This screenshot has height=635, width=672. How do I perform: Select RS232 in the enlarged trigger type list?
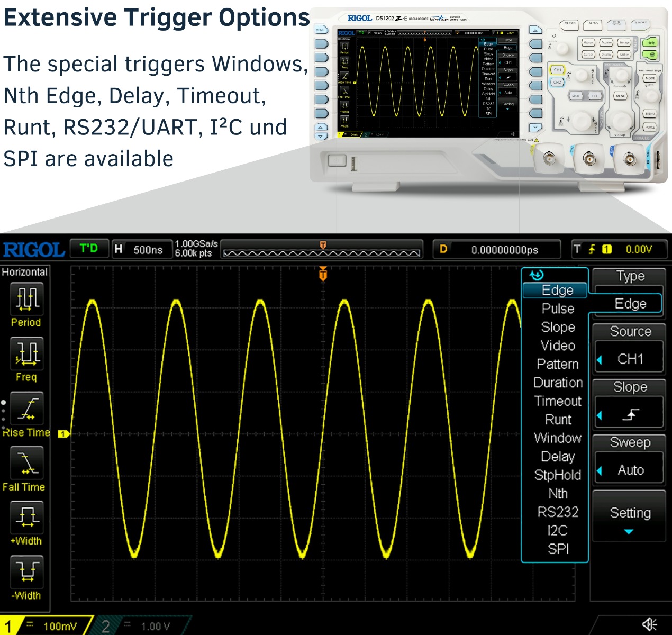[x=558, y=512]
